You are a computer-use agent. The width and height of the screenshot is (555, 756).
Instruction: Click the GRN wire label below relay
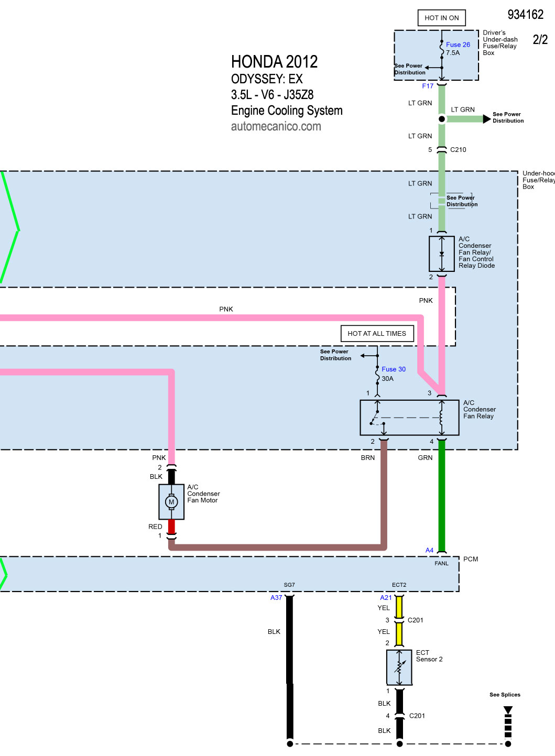point(425,458)
